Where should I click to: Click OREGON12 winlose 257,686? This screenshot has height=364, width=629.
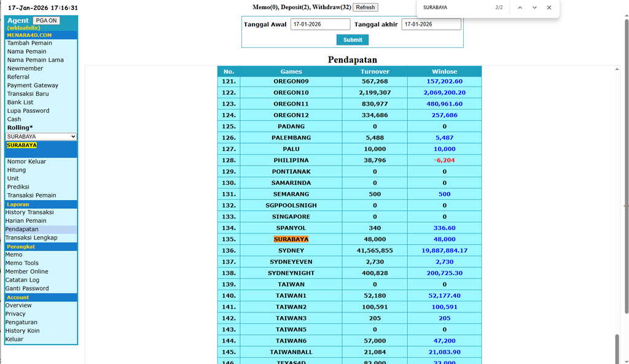click(x=445, y=115)
